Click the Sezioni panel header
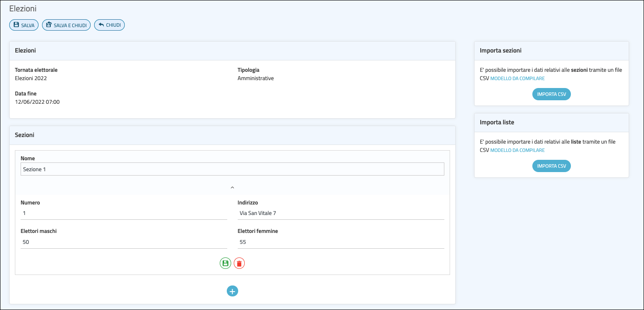 click(232, 135)
